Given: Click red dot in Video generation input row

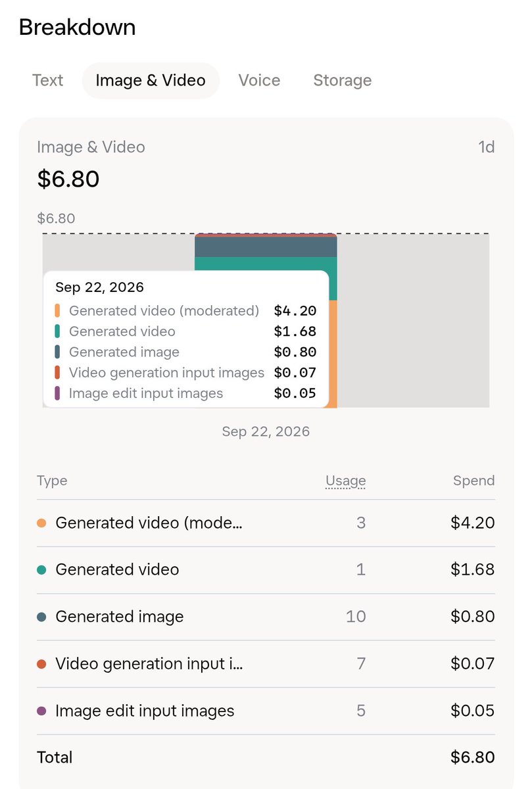Looking at the screenshot, I should click(x=42, y=664).
